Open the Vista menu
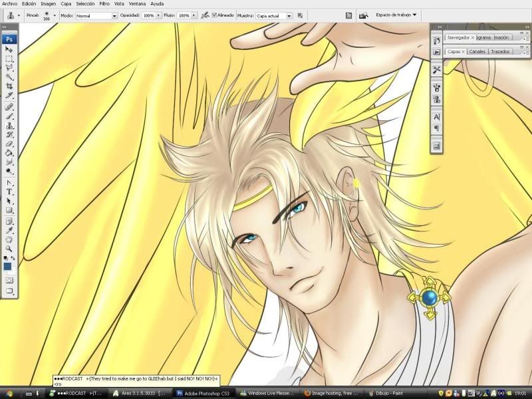This screenshot has width=532, height=399. point(119,4)
